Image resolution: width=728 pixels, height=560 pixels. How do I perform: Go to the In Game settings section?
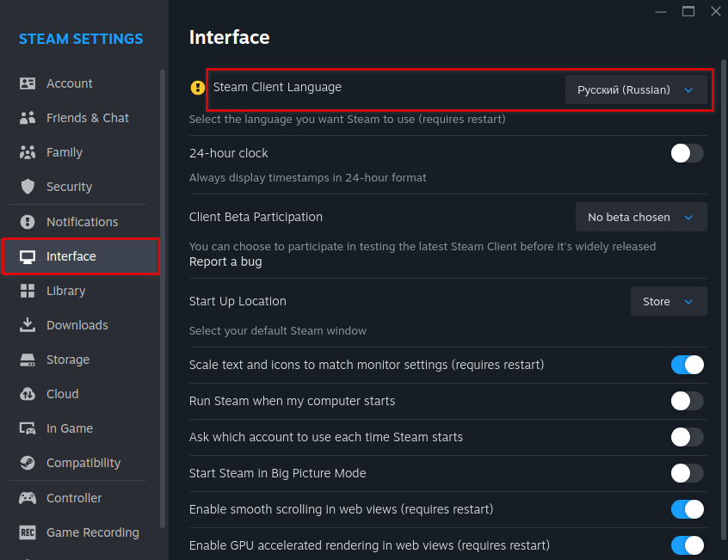69,428
